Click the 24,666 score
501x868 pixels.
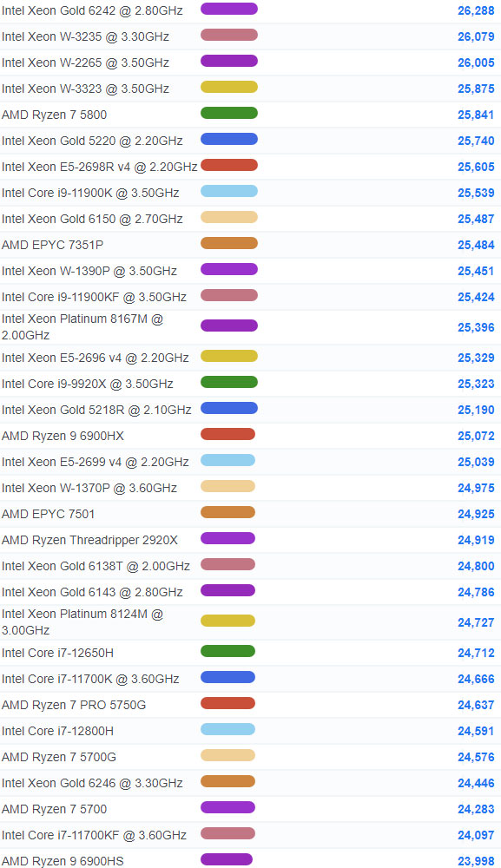point(476,679)
